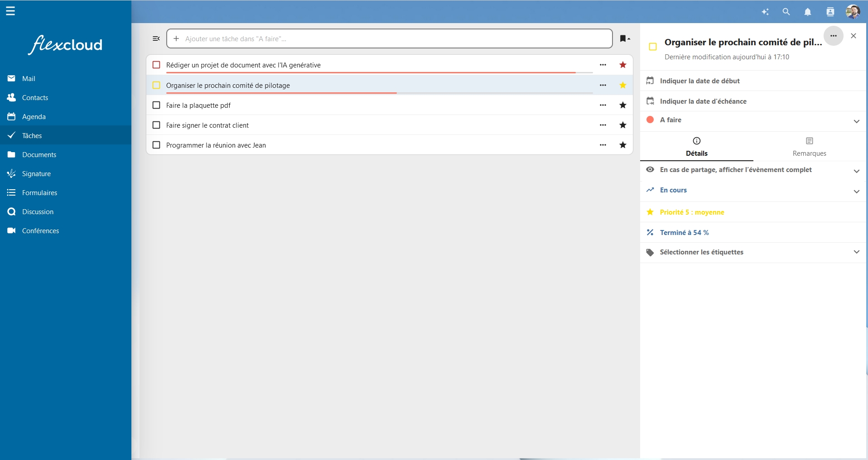This screenshot has width=868, height=460.
Task: Close the task detail panel
Action: 854,36
